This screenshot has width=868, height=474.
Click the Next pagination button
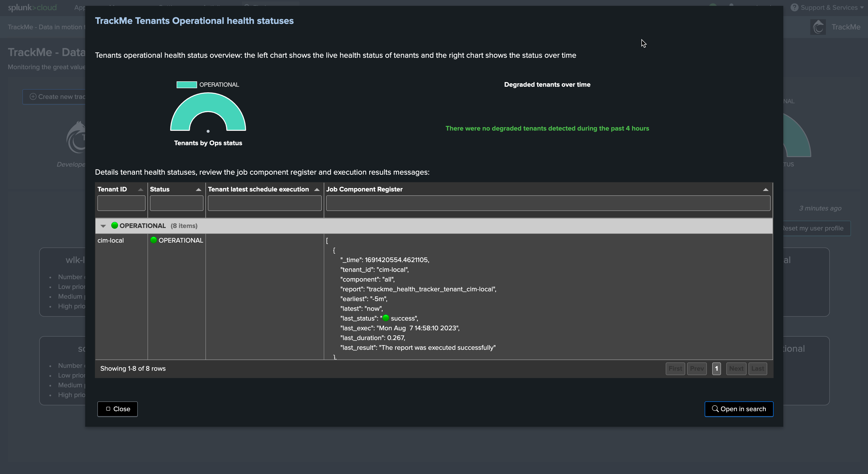click(x=736, y=369)
